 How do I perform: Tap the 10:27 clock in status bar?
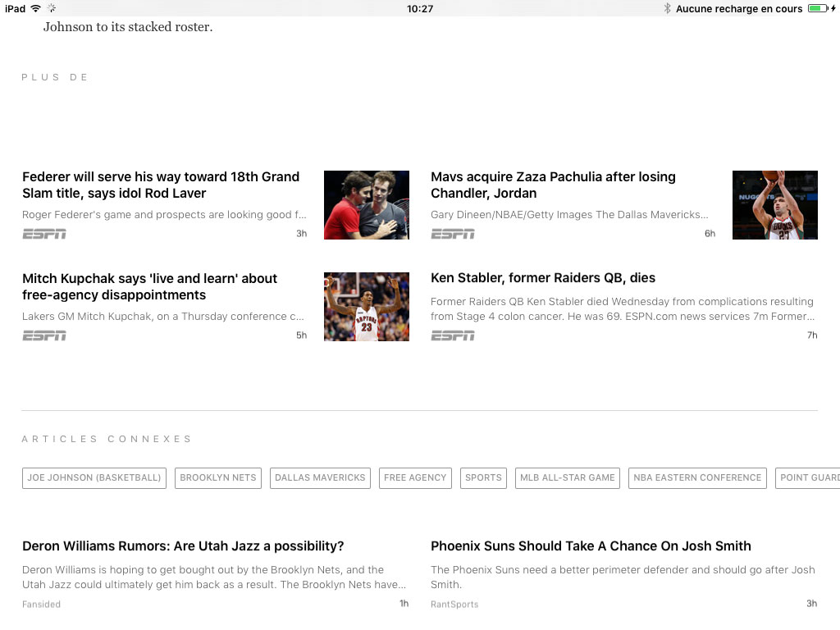coord(420,8)
